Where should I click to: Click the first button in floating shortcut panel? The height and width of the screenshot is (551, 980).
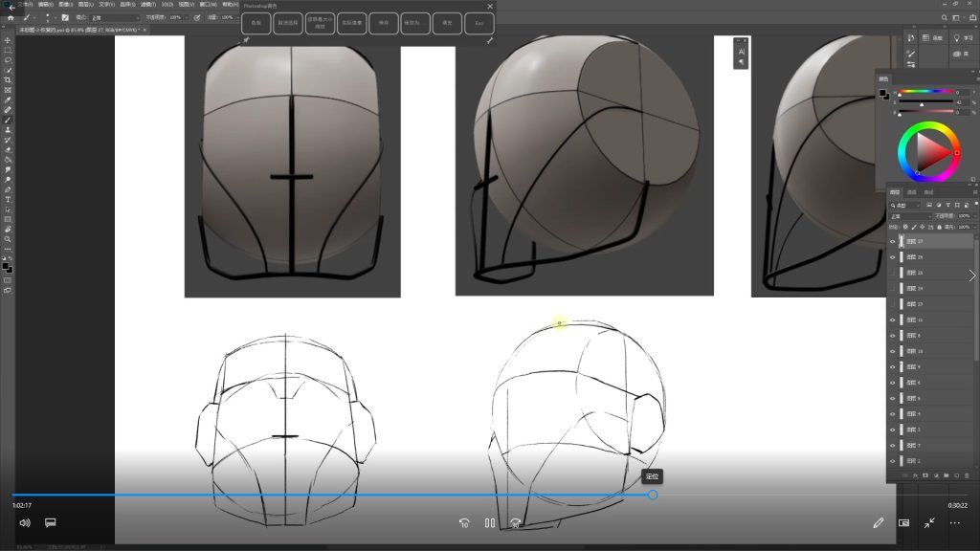click(256, 24)
